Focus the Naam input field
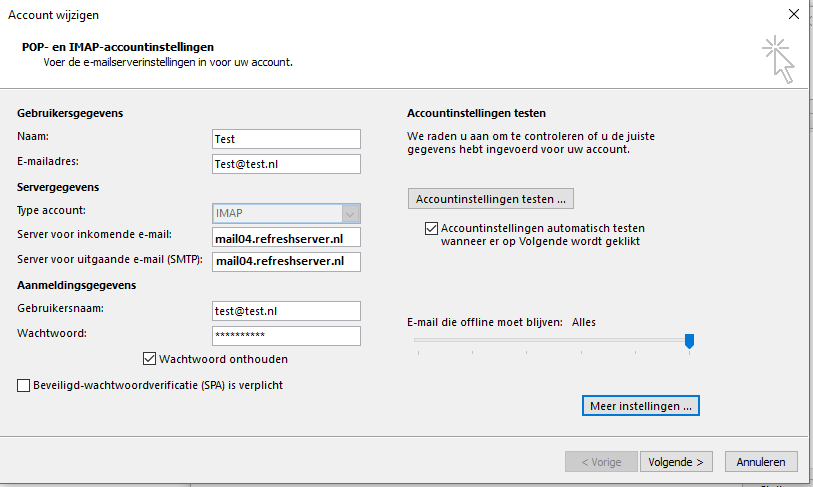This screenshot has width=813, height=487. click(x=286, y=139)
